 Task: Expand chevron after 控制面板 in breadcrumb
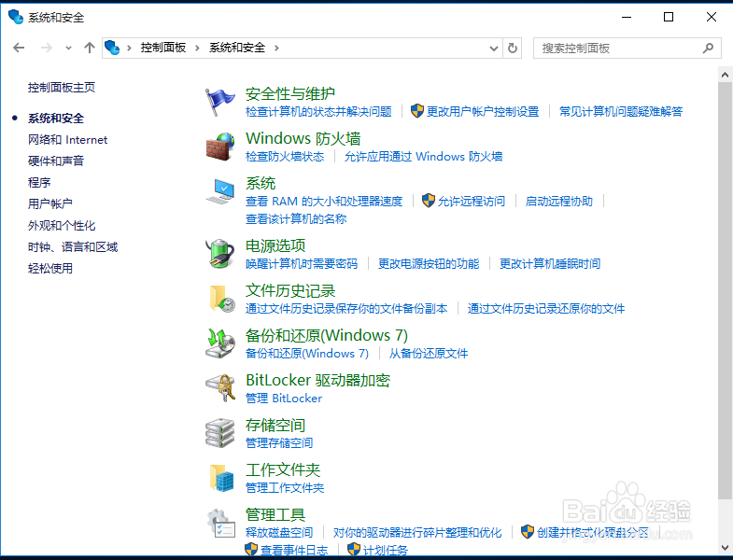pyautogui.click(x=197, y=48)
